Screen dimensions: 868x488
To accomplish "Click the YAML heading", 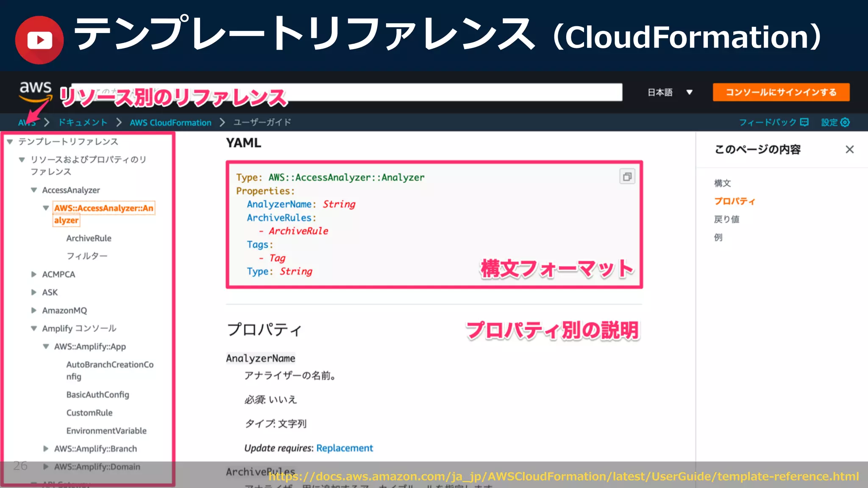I will coord(243,143).
